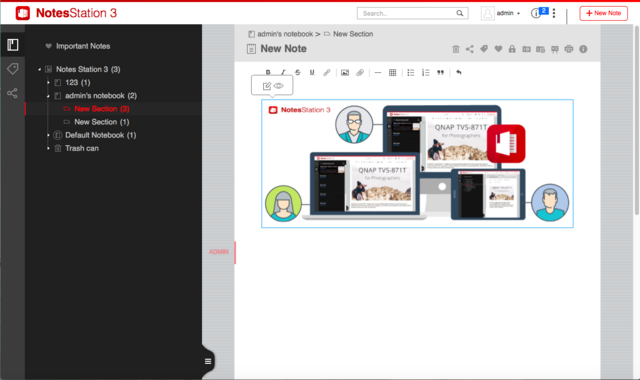Open the tags panel in the left sidebar
The width and height of the screenshot is (640, 380).
pyautogui.click(x=13, y=69)
